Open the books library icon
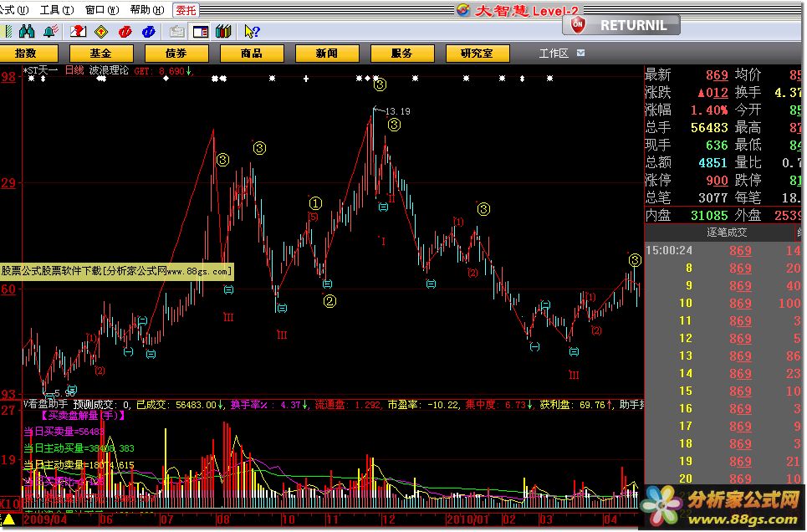Screen dimensions: 807x532 (222, 32)
